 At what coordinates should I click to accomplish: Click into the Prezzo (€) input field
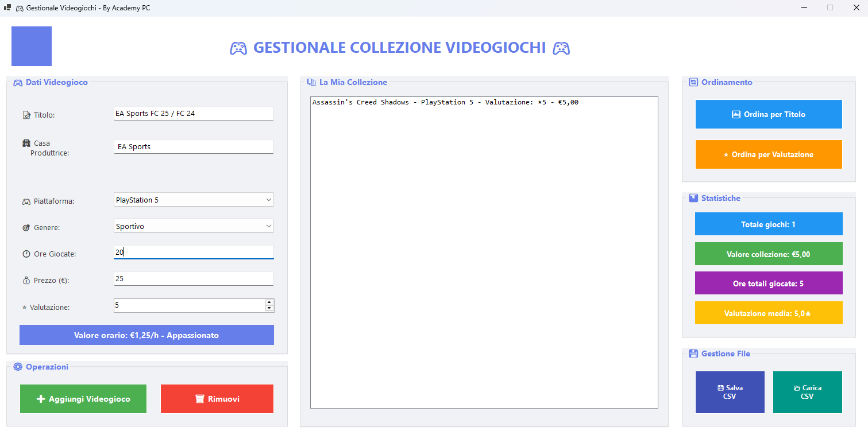tap(194, 278)
